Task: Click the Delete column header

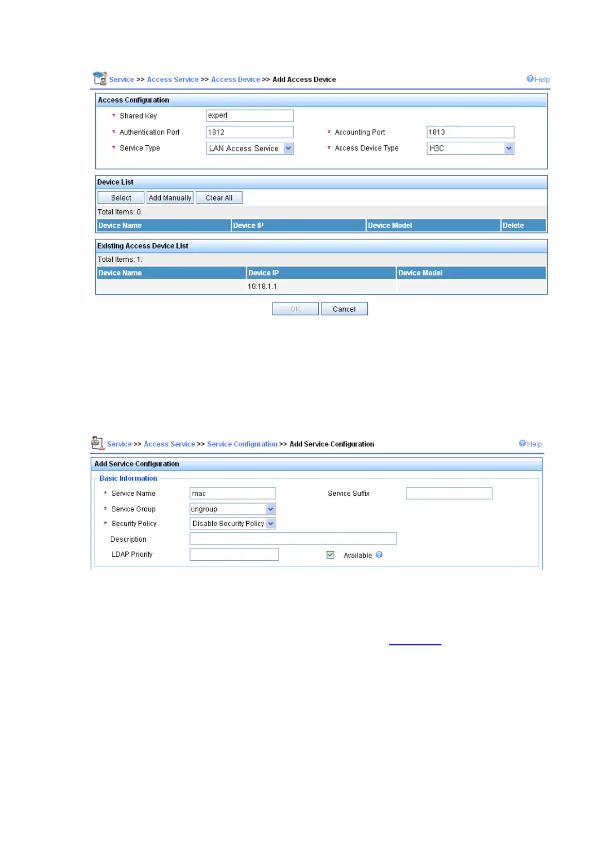Action: click(523, 225)
